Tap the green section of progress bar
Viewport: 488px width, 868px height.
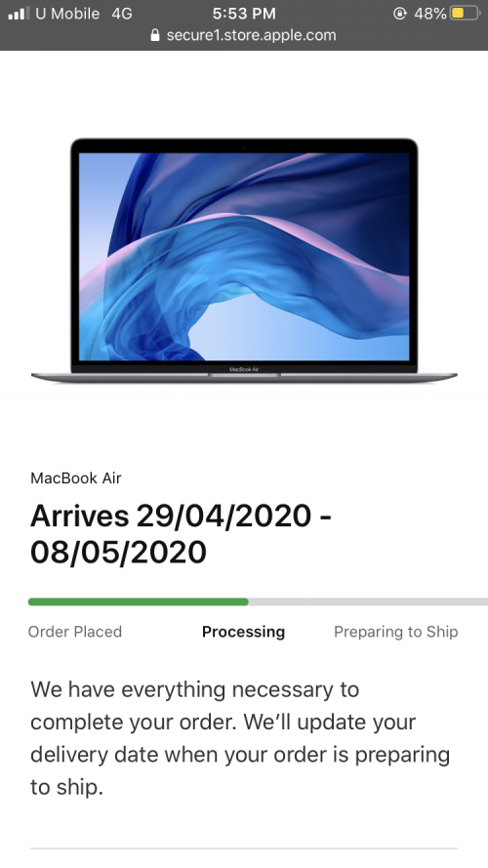tap(139, 601)
